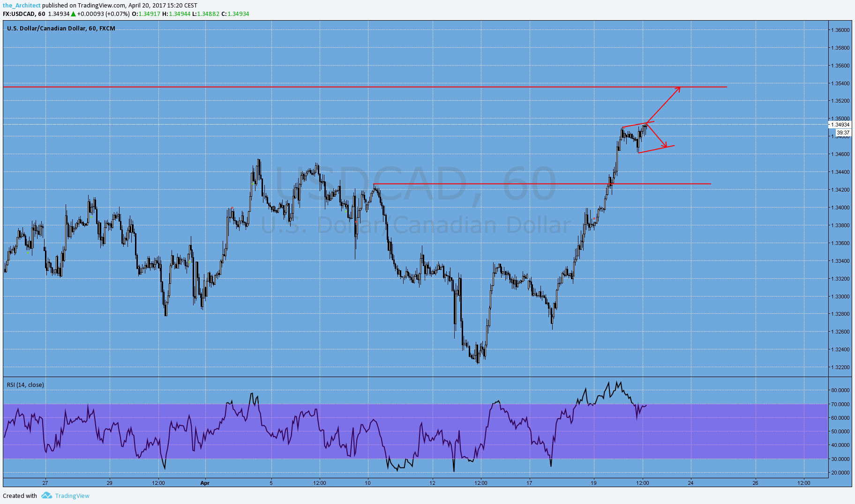Click the close value C:1.34934
855x504 pixels.
coord(235,14)
